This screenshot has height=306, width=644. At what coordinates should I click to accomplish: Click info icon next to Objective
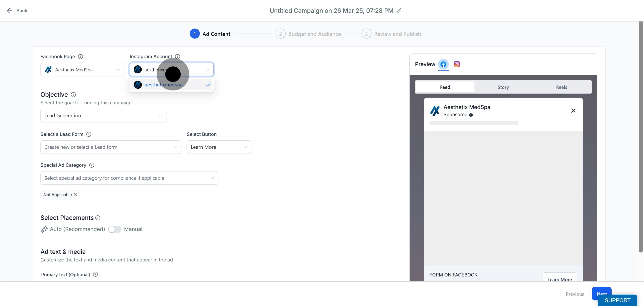[x=73, y=95]
